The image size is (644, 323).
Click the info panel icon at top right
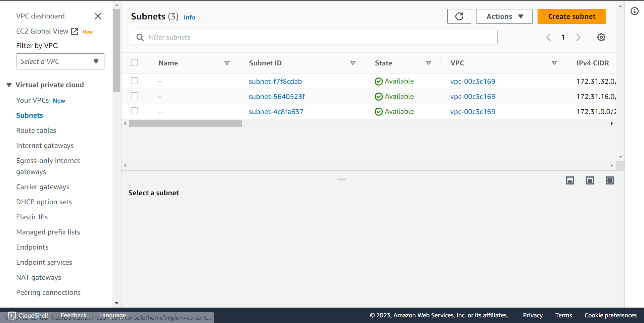(634, 11)
